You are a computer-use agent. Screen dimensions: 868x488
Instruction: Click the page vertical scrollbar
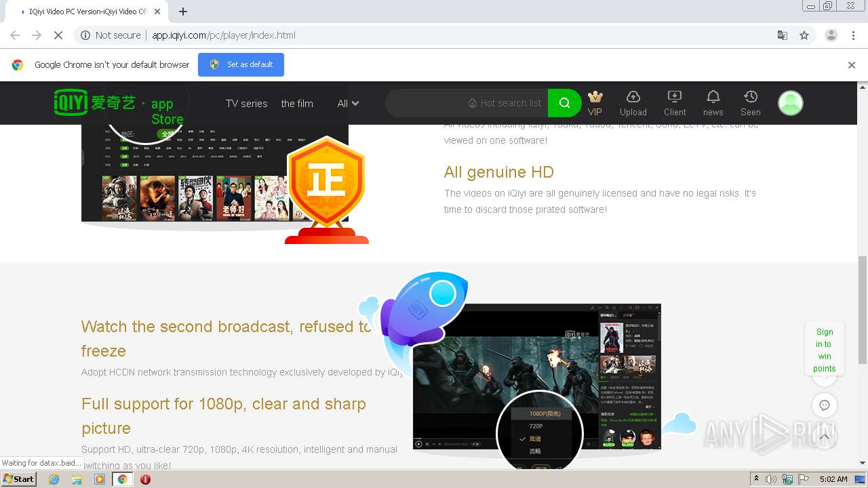point(863,310)
